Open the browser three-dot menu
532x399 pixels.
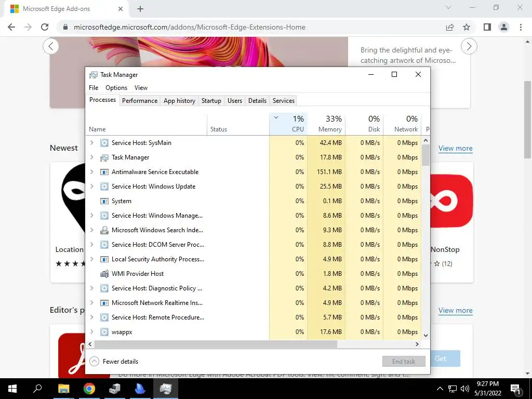[x=521, y=27]
